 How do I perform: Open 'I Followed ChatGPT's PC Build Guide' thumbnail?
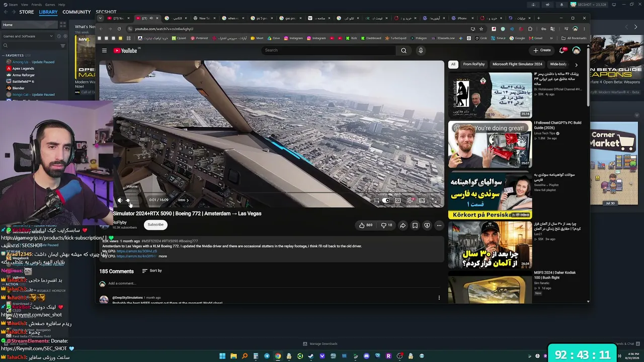point(490,144)
